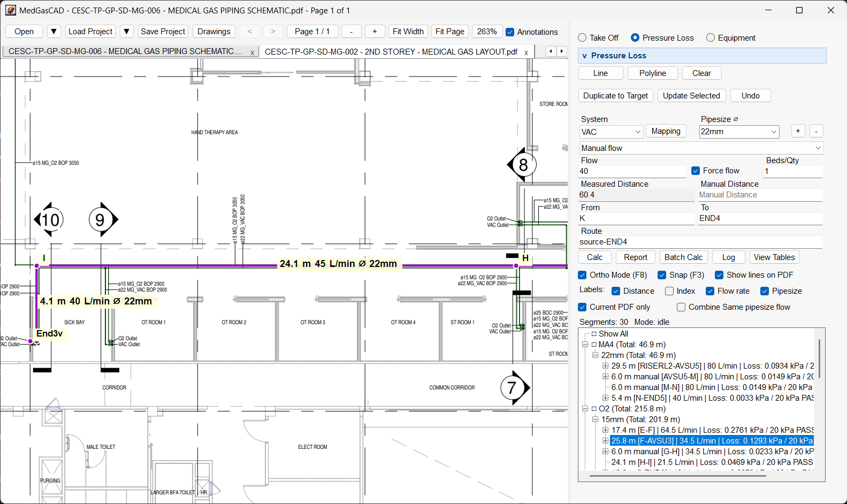Click the Duplicate to Target button

(615, 96)
